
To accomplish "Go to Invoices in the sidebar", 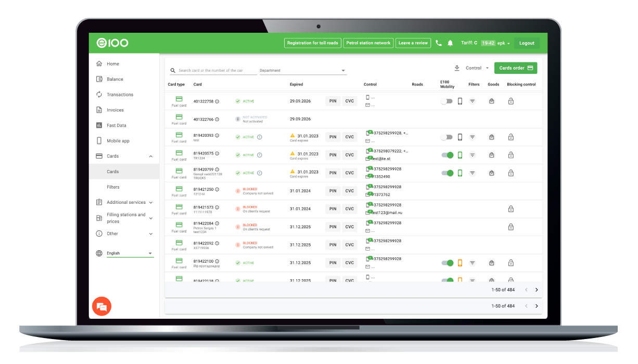I will pyautogui.click(x=115, y=110).
